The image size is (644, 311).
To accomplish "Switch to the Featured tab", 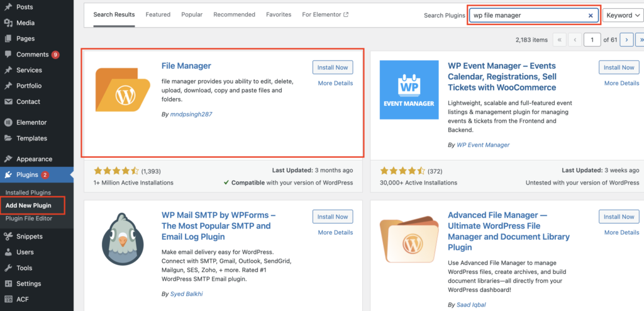I will click(158, 14).
